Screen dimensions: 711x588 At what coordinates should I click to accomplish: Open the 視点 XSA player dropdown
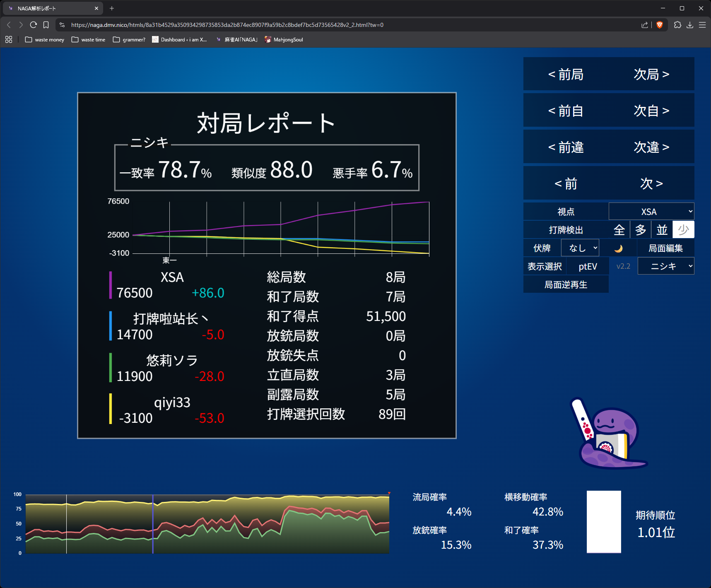651,212
